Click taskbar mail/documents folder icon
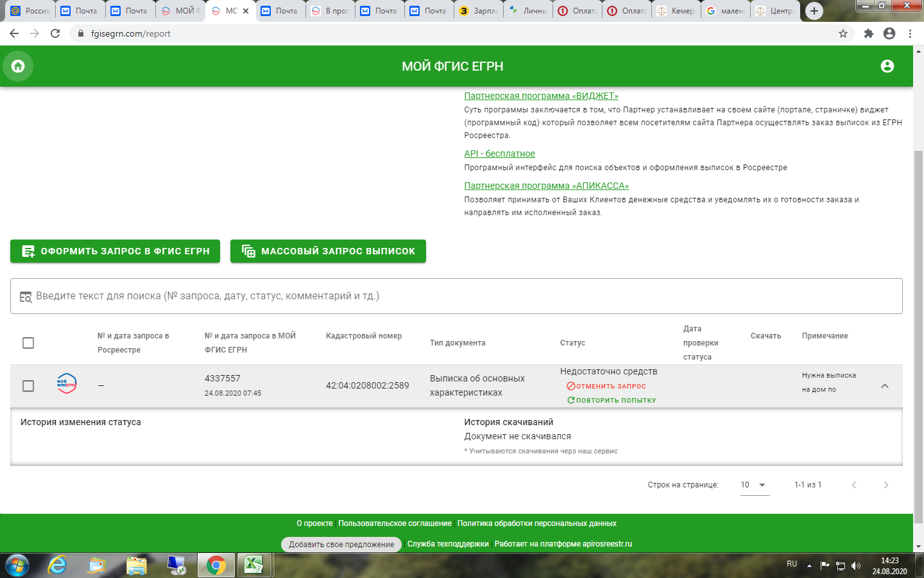Viewport: 924px width, 578px height. click(97, 566)
